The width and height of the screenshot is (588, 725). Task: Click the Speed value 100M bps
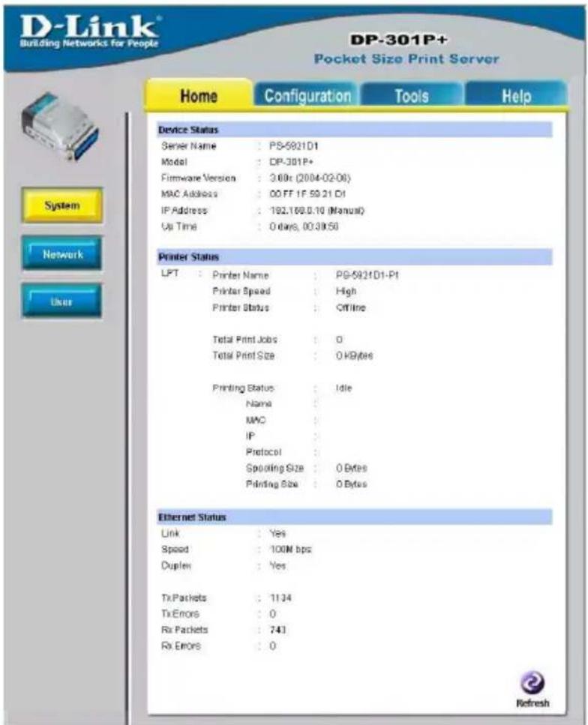pyautogui.click(x=290, y=550)
